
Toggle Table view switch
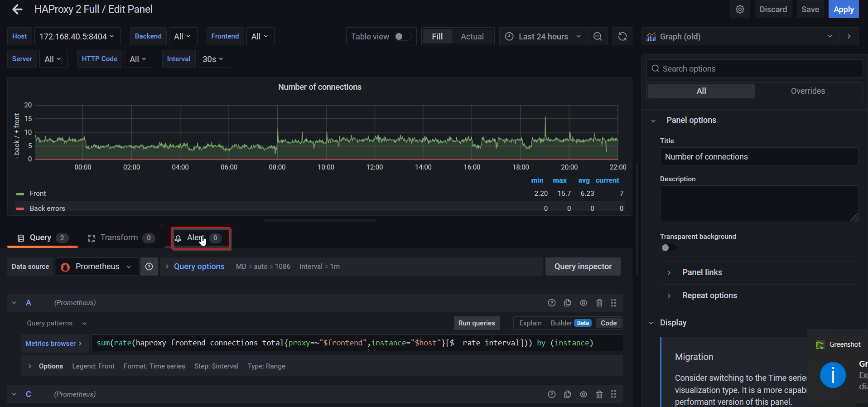402,36
